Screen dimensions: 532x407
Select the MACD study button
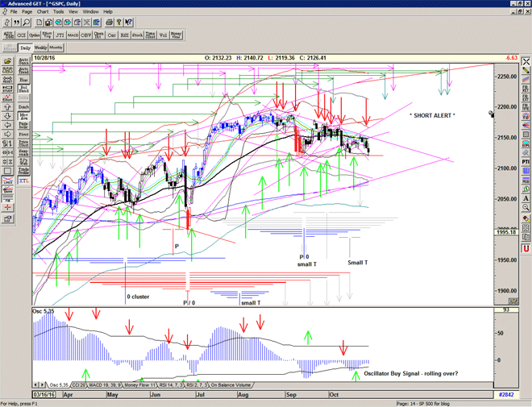click(x=69, y=35)
